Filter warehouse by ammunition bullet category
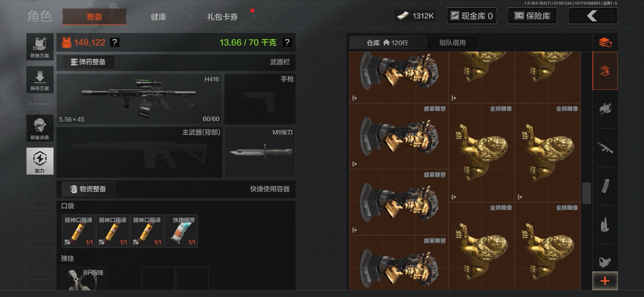This screenshot has height=297, width=644. pyautogui.click(x=605, y=225)
